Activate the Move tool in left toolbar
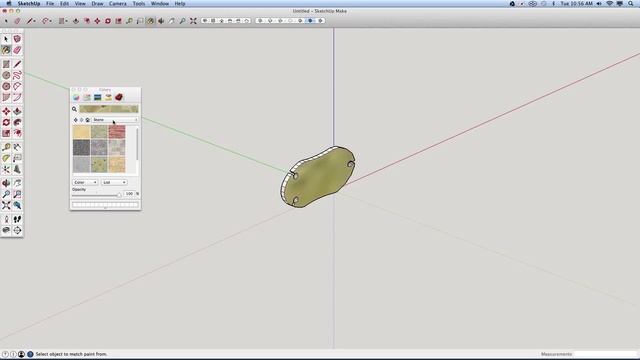This screenshot has width=640, height=360. coord(6,111)
